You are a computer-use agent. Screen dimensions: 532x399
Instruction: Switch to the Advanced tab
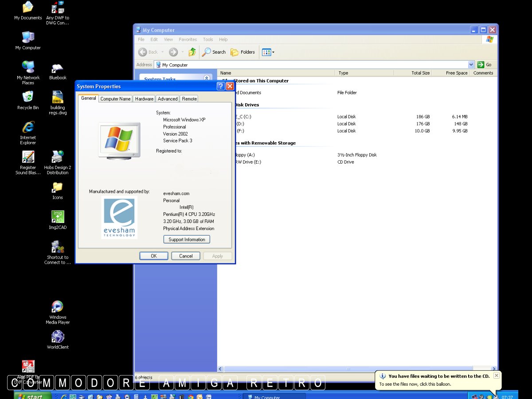168,99
